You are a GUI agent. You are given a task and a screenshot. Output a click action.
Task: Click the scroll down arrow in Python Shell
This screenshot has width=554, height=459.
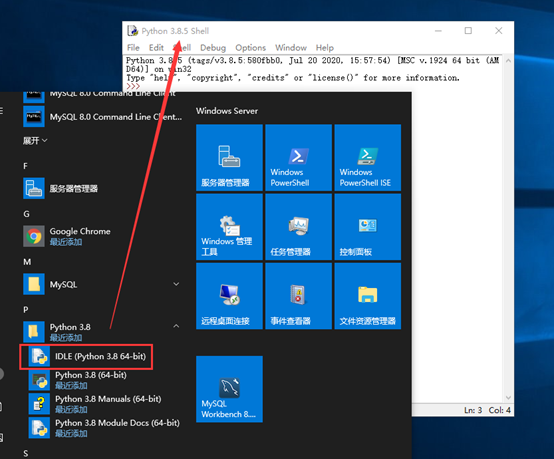pos(508,398)
